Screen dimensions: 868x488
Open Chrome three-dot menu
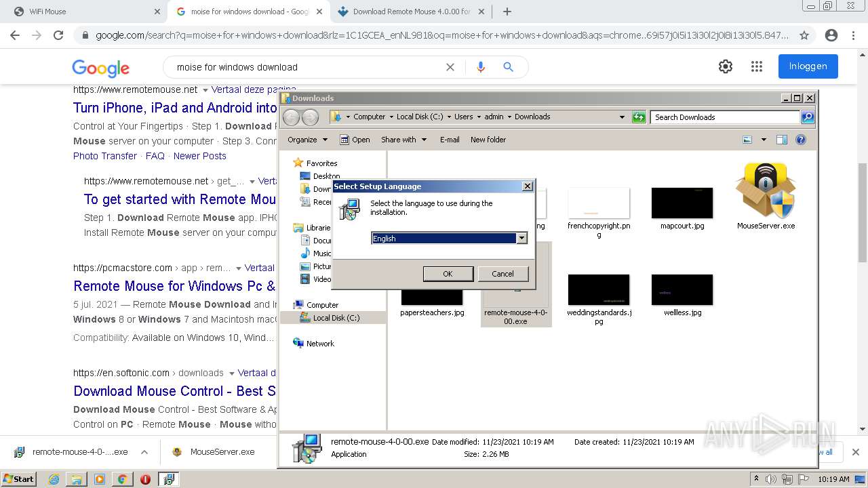853,35
